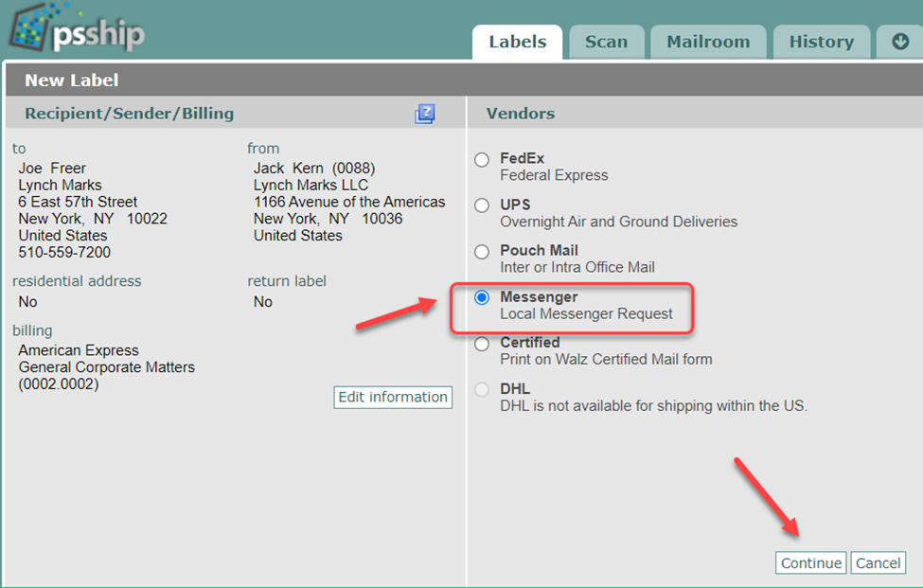Screen dimensions: 923x588
Task: Click the phone number 510-559-7200
Action: point(64,253)
